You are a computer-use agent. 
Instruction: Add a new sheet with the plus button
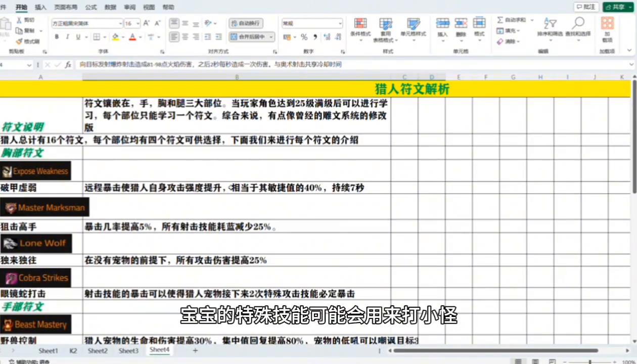[195, 350]
